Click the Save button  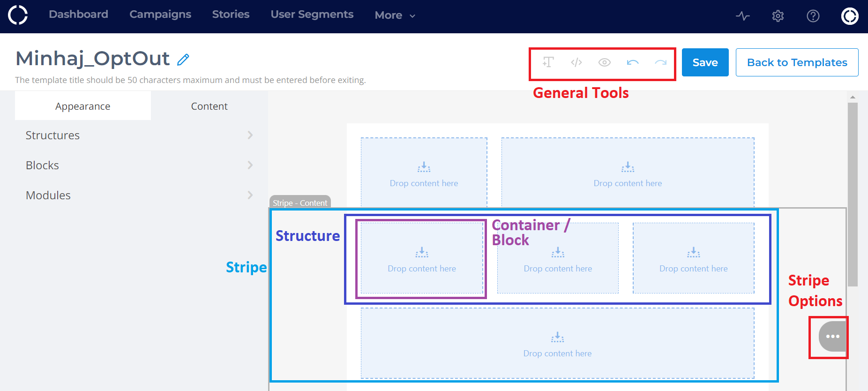pyautogui.click(x=705, y=62)
